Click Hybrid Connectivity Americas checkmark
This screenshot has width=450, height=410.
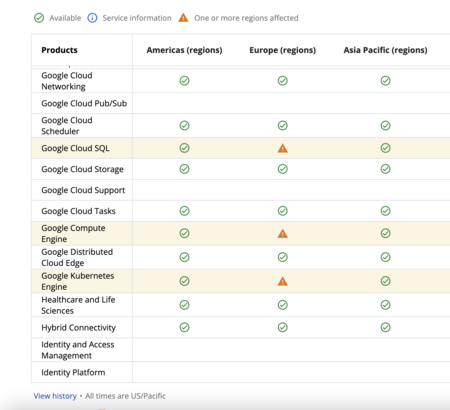click(x=184, y=327)
